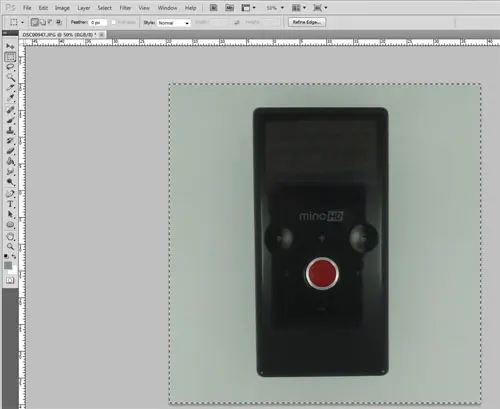
Task: Click the Feather value input field
Action: [99, 23]
